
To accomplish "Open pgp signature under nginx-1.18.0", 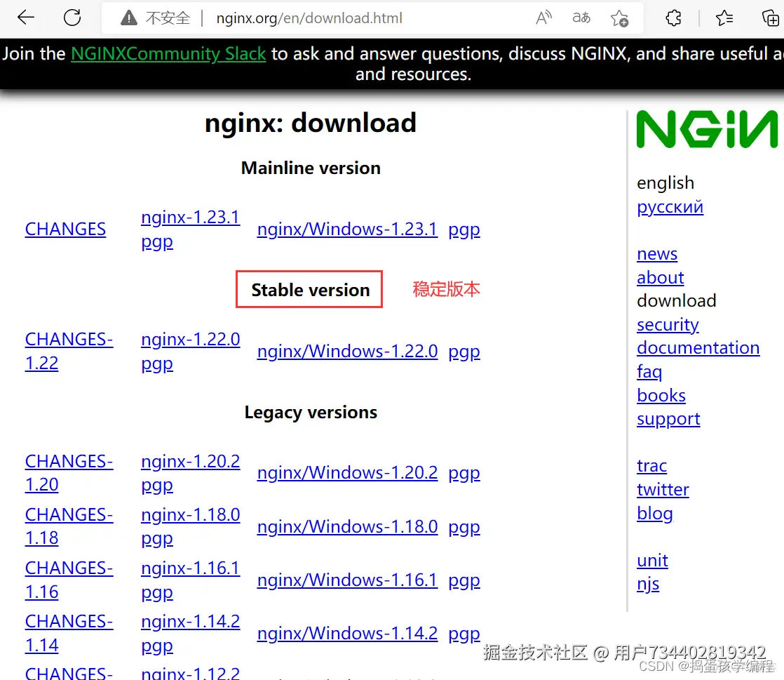I will (157, 539).
